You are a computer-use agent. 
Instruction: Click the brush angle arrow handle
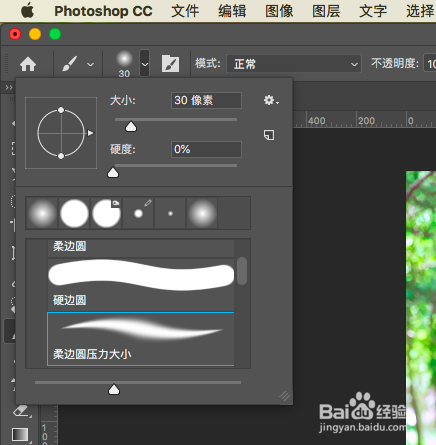[x=90, y=133]
